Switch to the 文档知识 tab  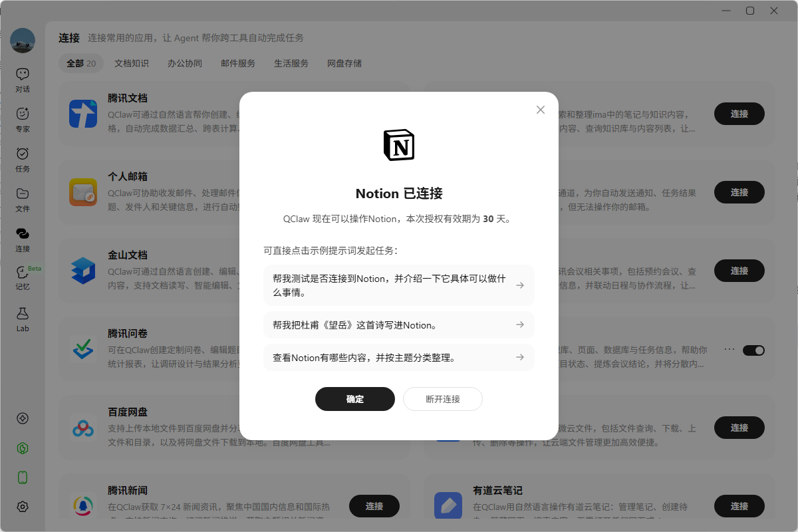click(x=132, y=63)
